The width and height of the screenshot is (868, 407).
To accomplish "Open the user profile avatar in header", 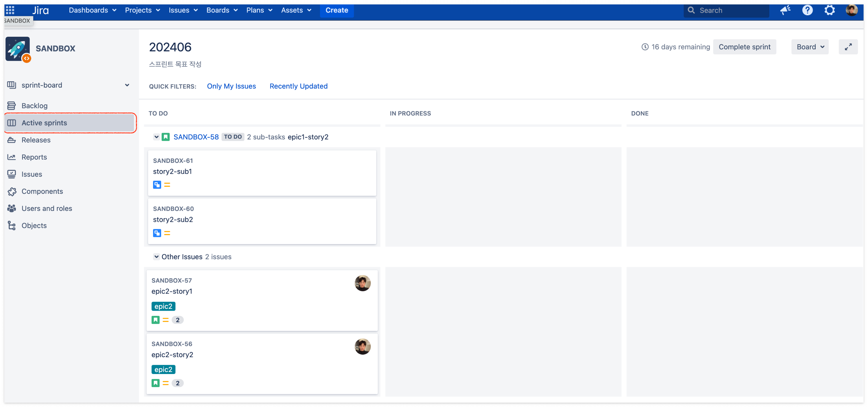I will pos(852,10).
